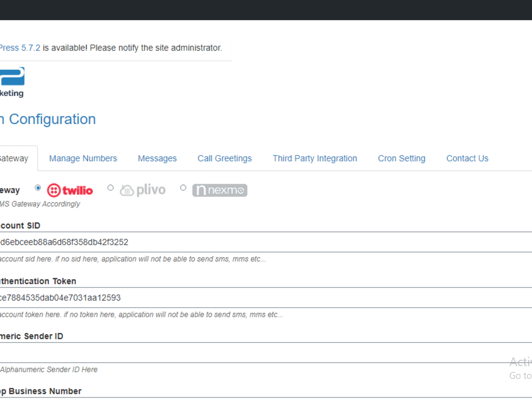The image size is (532, 399).
Task: Switch to the Messages tab
Action: coord(157,159)
